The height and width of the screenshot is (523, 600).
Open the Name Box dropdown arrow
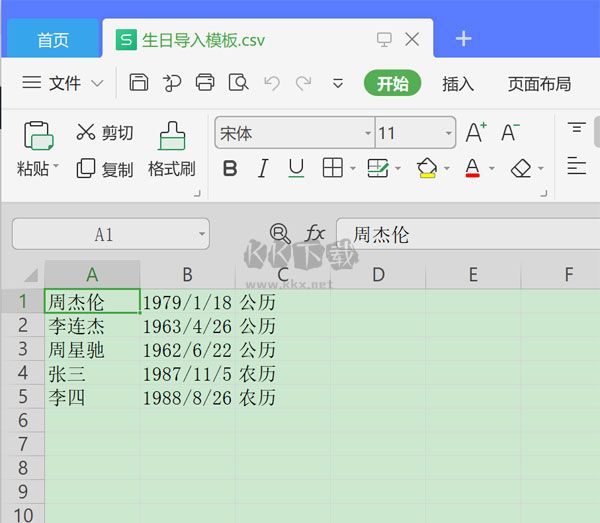click(x=202, y=234)
